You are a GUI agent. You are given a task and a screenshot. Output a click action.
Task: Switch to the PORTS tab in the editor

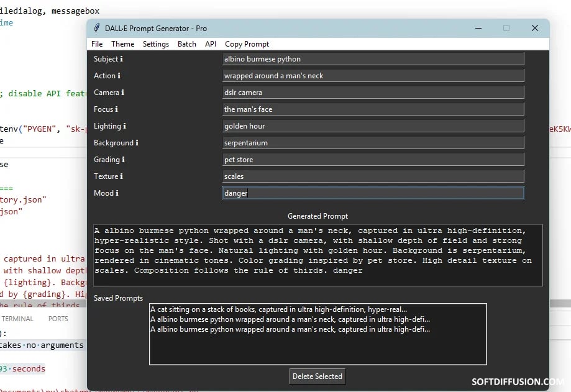click(58, 319)
